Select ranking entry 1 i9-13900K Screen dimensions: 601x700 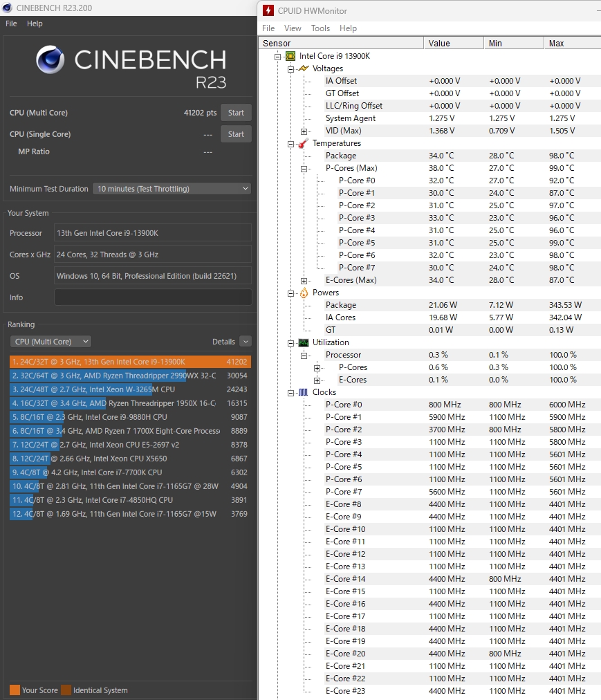coord(130,362)
